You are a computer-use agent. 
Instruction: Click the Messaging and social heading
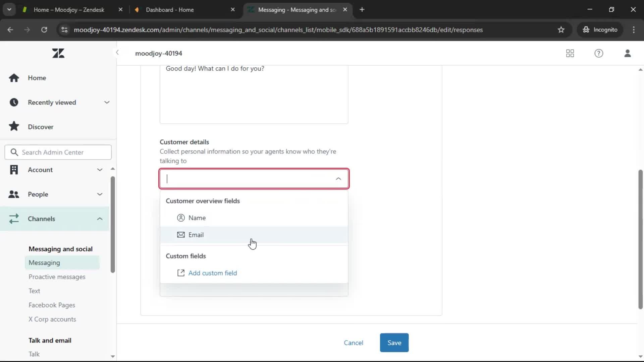(60, 249)
